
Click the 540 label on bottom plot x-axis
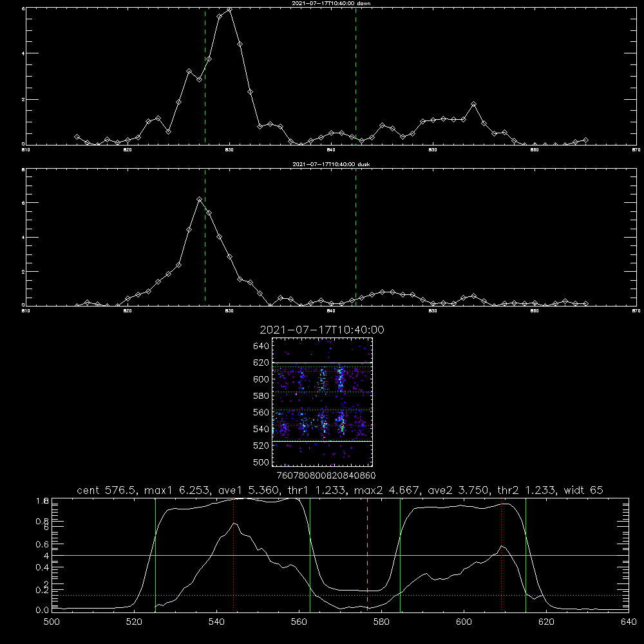click(216, 622)
